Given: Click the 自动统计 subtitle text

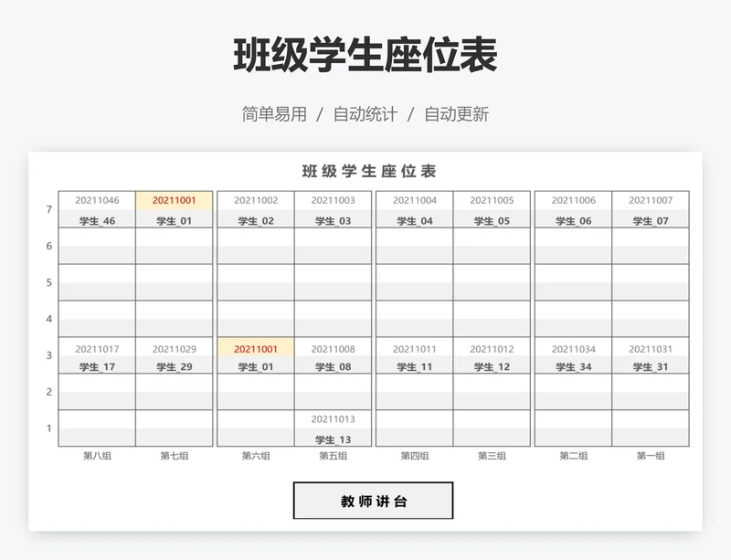Looking at the screenshot, I should (365, 114).
